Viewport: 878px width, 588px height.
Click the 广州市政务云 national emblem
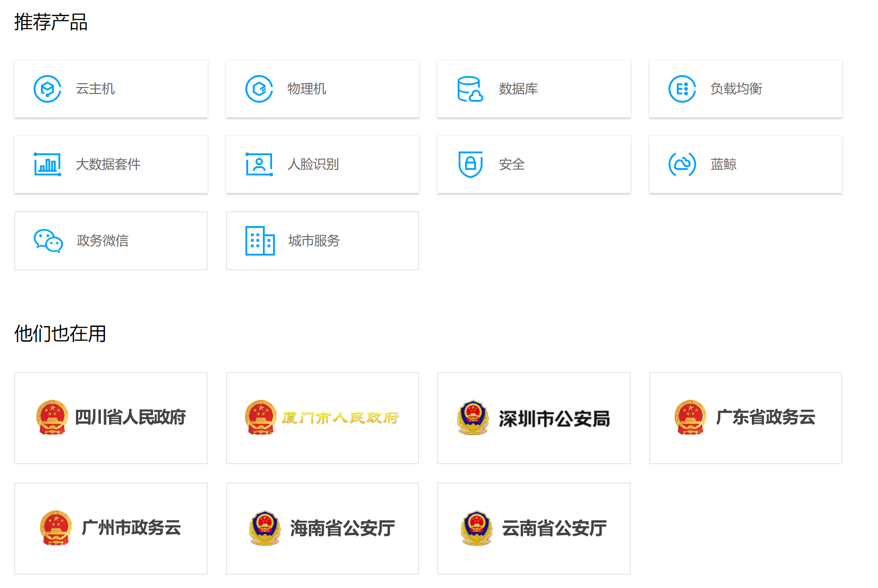(56, 528)
